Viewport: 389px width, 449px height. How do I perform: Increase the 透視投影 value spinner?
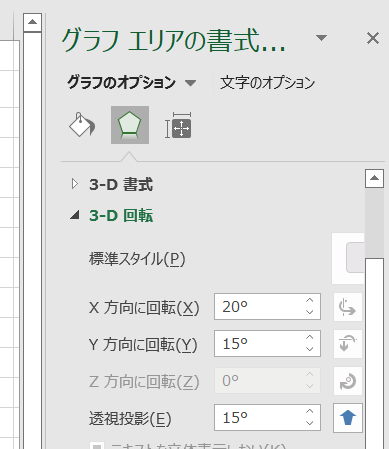(x=310, y=412)
